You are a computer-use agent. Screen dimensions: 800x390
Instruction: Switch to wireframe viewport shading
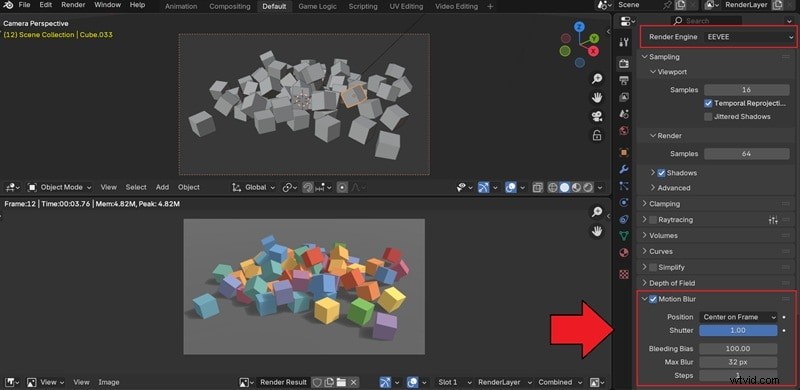pos(553,187)
